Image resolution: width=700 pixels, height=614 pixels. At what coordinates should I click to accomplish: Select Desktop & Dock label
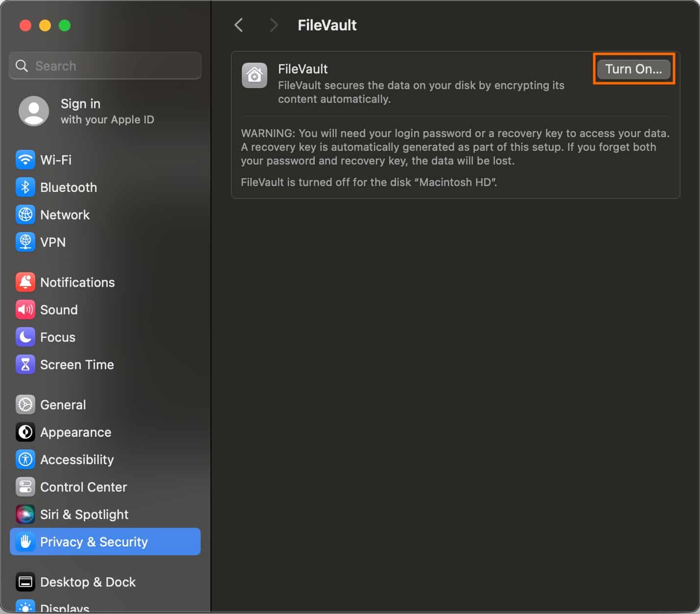pos(88,582)
